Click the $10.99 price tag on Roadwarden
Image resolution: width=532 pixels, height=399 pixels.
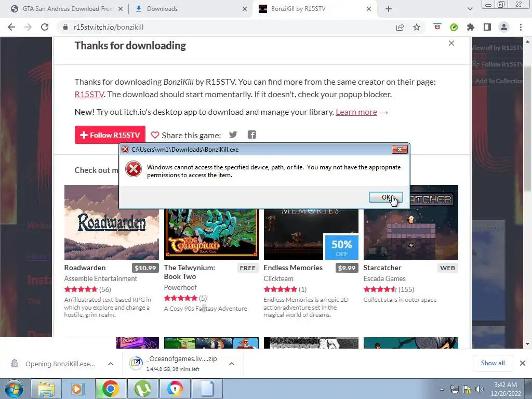coord(145,268)
